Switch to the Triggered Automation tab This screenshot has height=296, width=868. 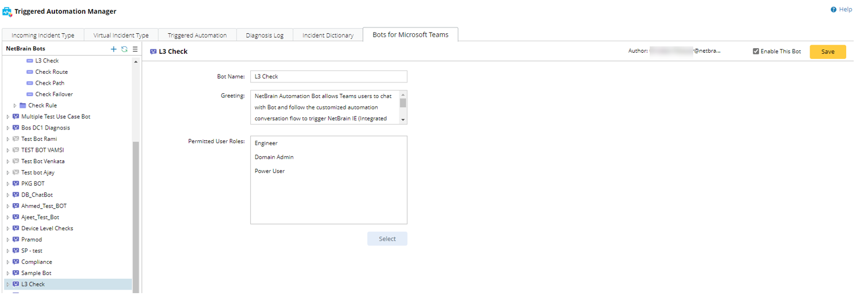(x=196, y=35)
